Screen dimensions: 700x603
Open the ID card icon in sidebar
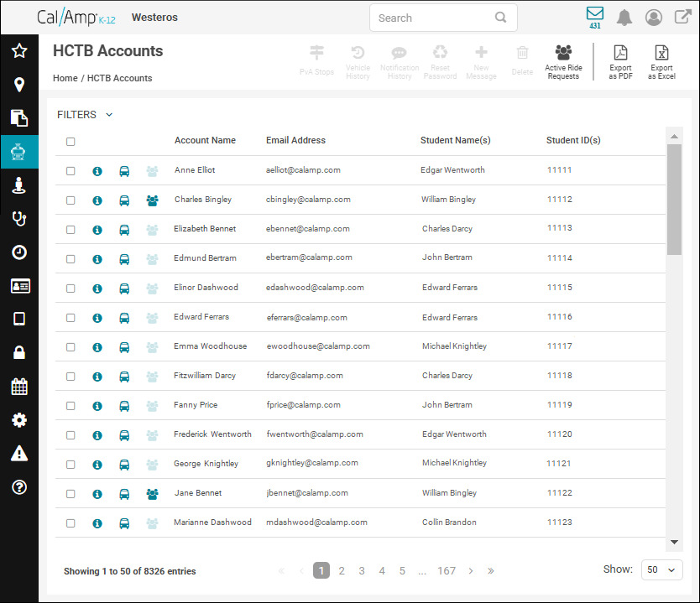(x=20, y=286)
